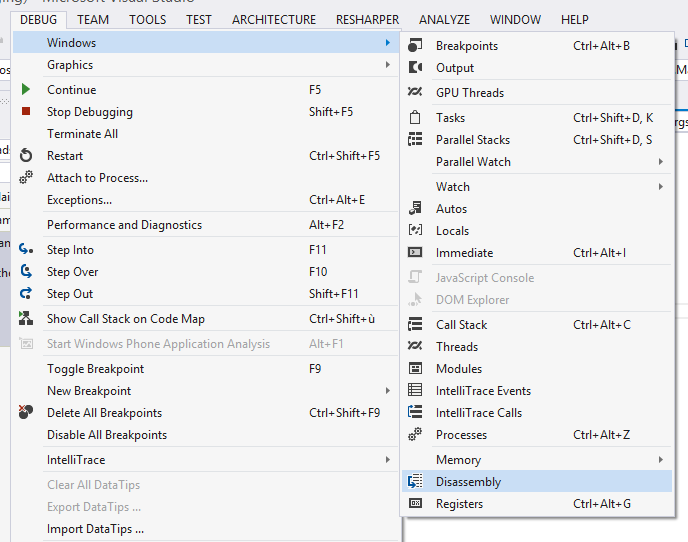688x542 pixels.
Task: Open the RESHARPER menu
Action: [368, 20]
